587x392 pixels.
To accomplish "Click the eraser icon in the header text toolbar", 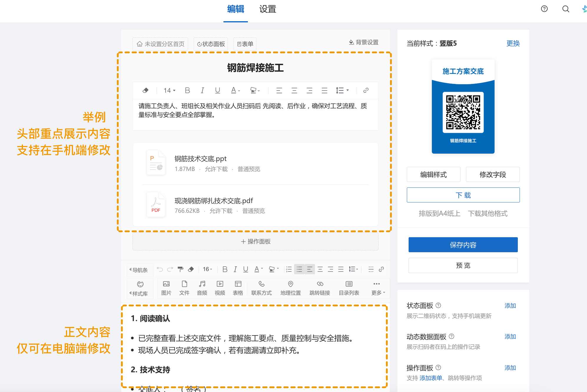I will pos(145,90).
